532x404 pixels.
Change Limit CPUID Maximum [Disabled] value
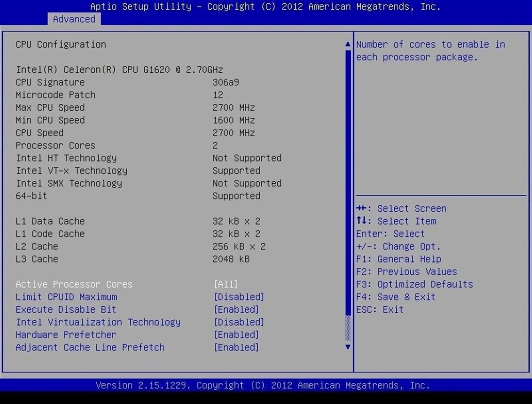coord(239,297)
